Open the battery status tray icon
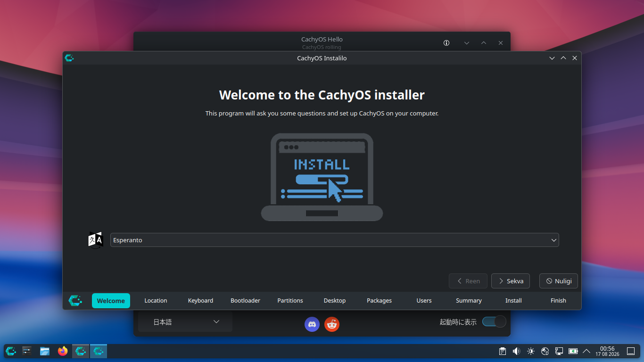Screen dimensions: 644x362 pyautogui.click(x=573, y=351)
